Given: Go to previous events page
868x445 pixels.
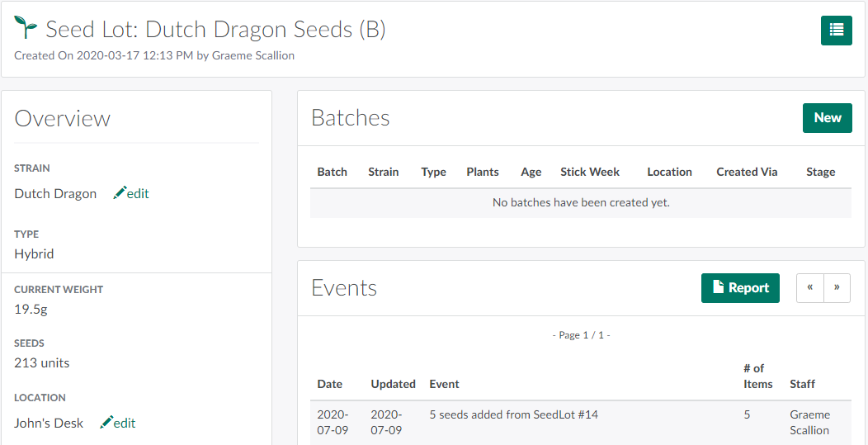Looking at the screenshot, I should pyautogui.click(x=810, y=288).
